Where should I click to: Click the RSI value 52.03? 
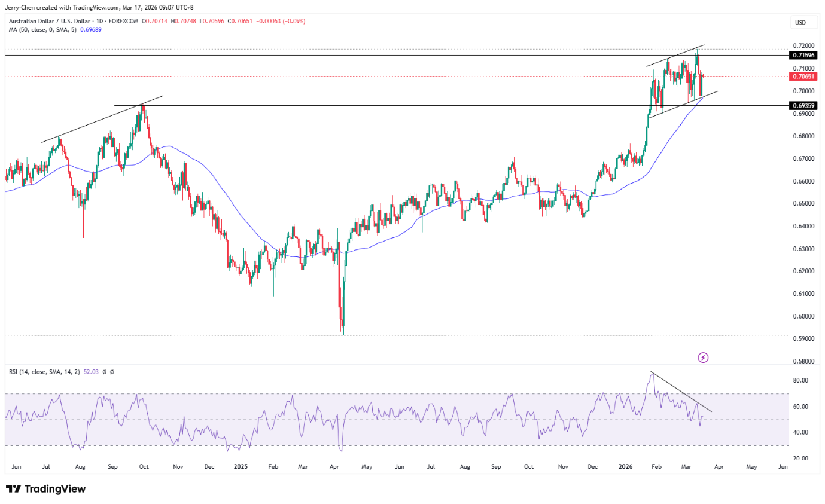coord(90,372)
